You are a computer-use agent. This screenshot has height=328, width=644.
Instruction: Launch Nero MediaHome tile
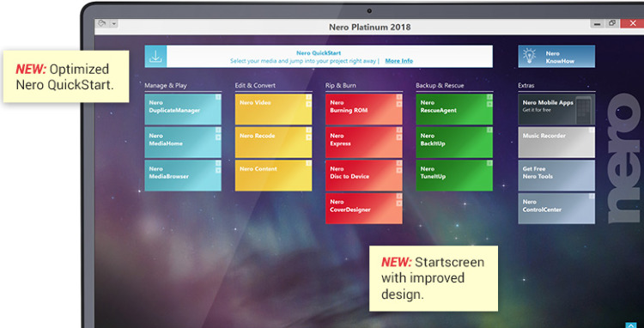tap(183, 142)
